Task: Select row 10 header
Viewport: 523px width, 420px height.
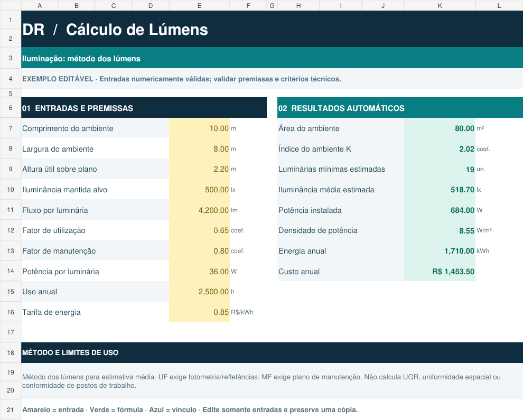Action: point(11,190)
